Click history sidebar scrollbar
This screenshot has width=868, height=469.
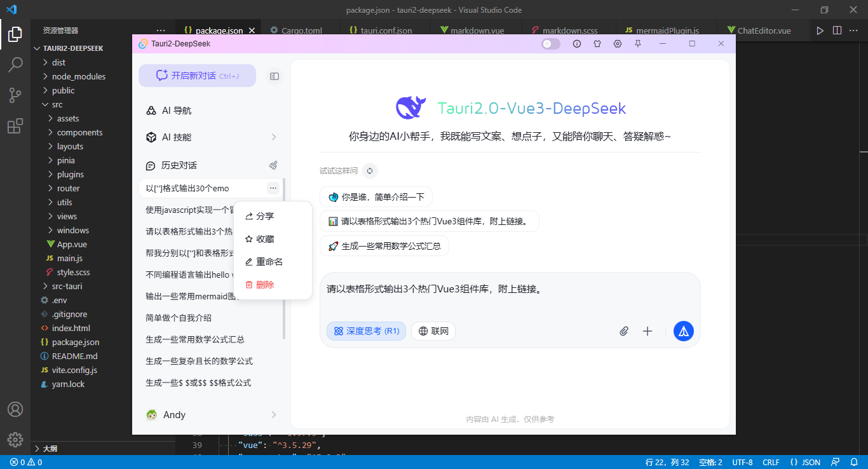(x=284, y=259)
